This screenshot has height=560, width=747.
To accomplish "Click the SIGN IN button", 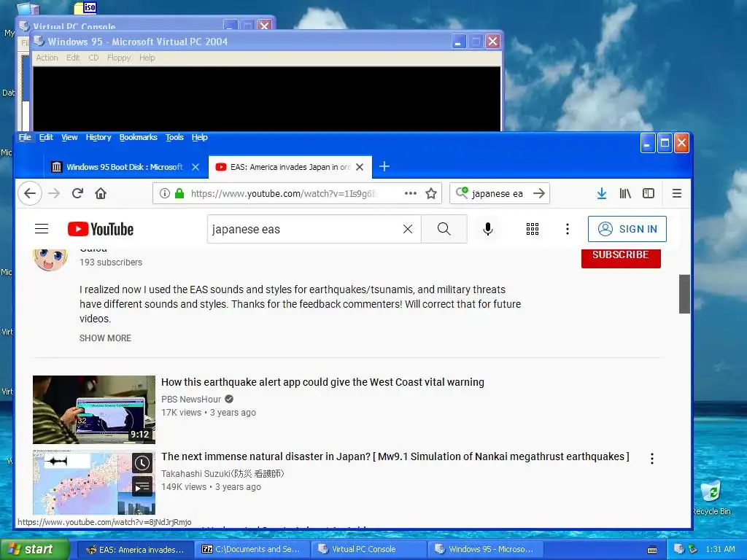I will (x=627, y=229).
